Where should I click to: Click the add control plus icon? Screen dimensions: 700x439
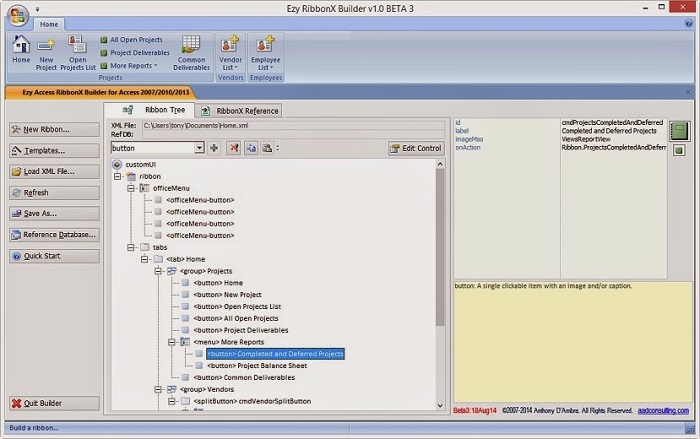[214, 148]
